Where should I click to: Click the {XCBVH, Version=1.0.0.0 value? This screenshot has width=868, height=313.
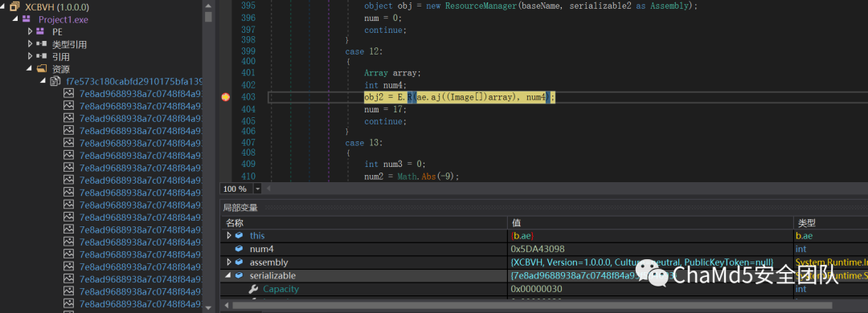(641, 262)
